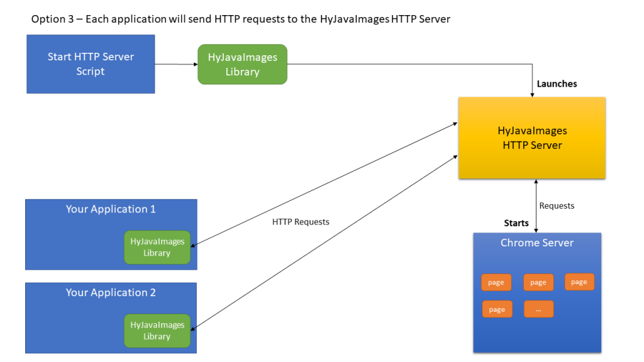
Task: Click the "Requests" label beside the Starts label
Action: coord(557,206)
